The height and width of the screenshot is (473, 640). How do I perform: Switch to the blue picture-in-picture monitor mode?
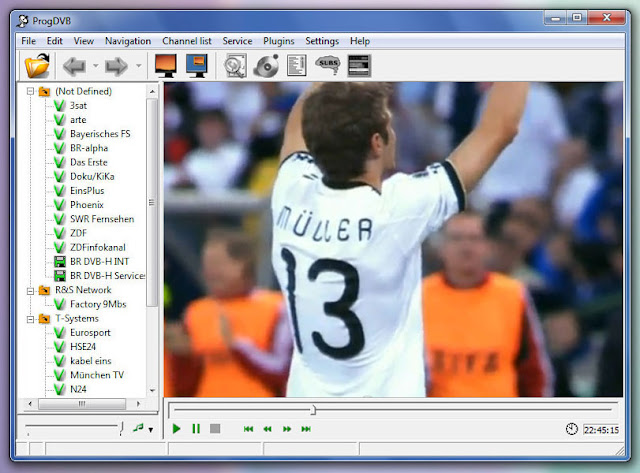(x=197, y=65)
